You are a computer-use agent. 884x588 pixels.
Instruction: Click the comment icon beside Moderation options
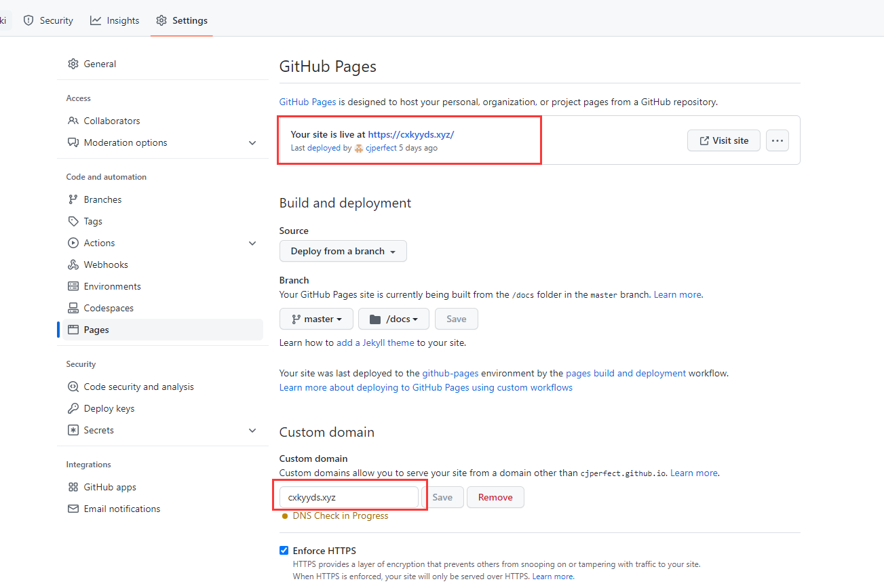73,142
